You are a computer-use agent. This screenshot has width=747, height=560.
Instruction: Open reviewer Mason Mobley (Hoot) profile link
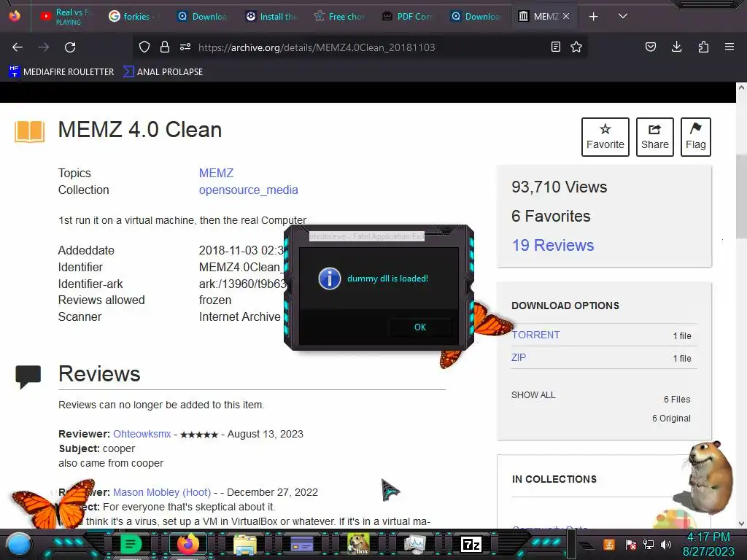pos(162,492)
